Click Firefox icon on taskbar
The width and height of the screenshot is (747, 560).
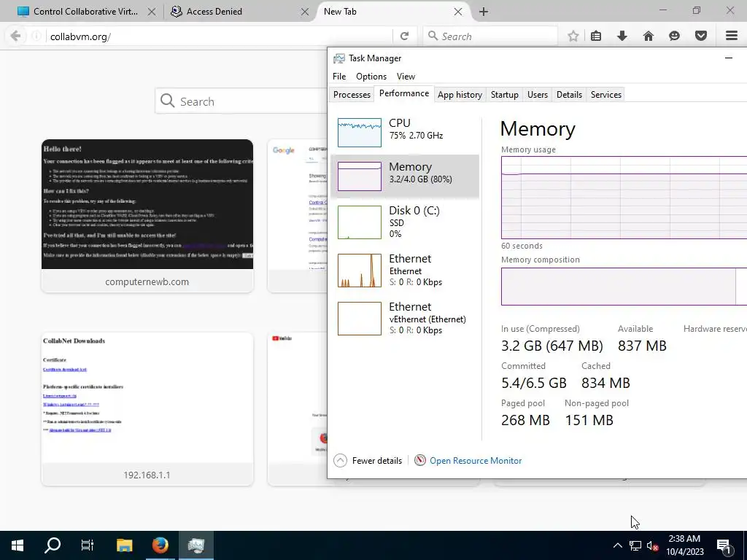pos(160,545)
